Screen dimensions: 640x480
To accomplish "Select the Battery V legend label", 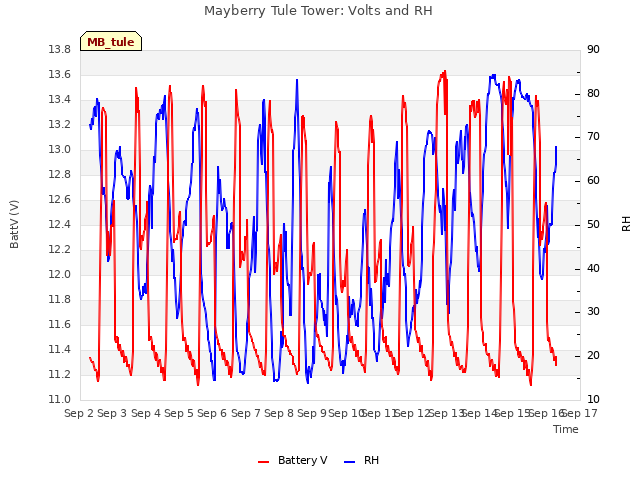I will point(302,460).
